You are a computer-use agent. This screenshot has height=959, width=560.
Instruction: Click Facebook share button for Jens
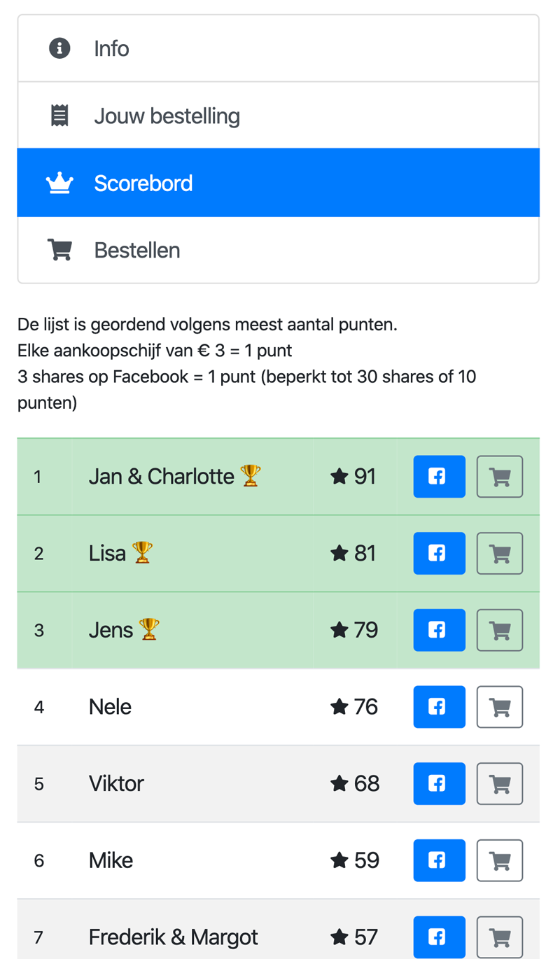coord(439,630)
